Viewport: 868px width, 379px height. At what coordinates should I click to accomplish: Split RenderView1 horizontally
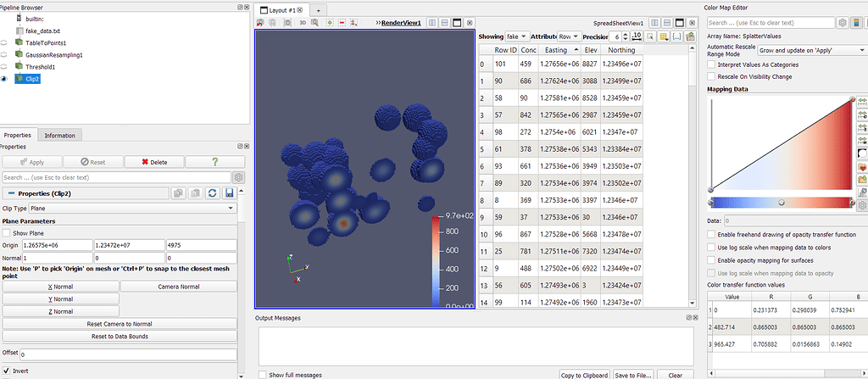point(432,23)
